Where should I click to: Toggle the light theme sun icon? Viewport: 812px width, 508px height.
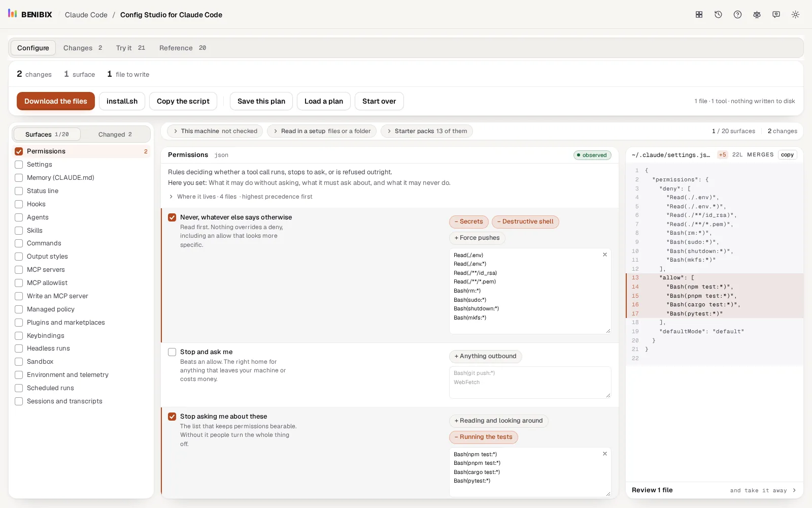point(795,15)
